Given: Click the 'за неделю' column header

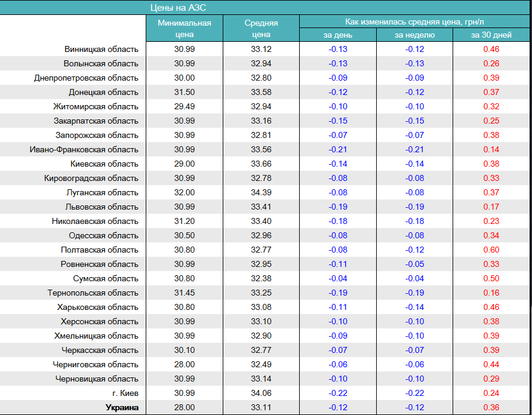Looking at the screenshot, I should pyautogui.click(x=414, y=35).
